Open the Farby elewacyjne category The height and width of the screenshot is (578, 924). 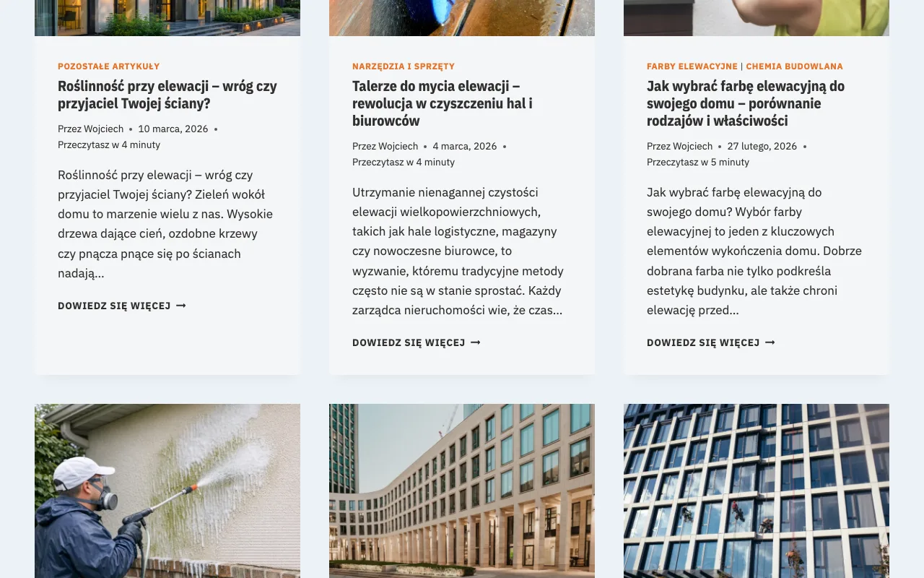point(692,66)
